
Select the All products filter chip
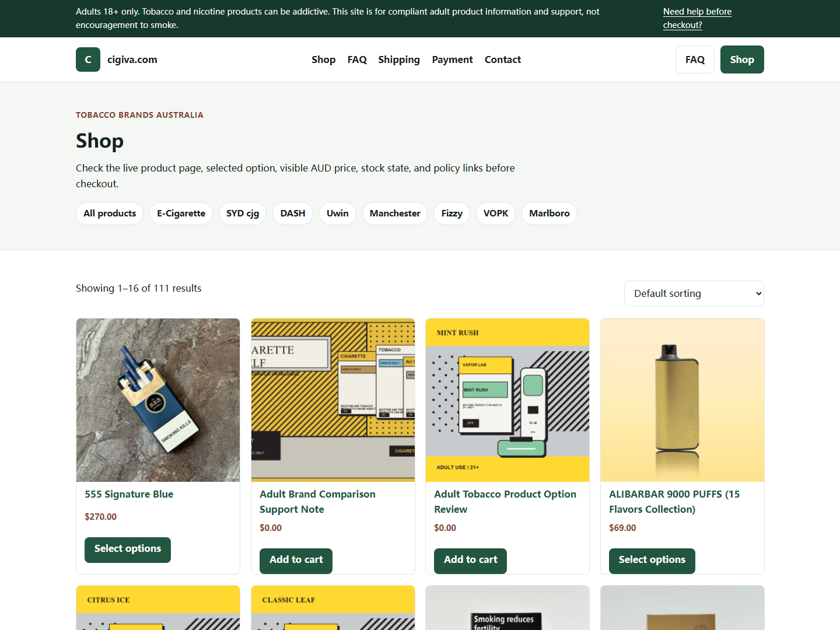point(110,213)
